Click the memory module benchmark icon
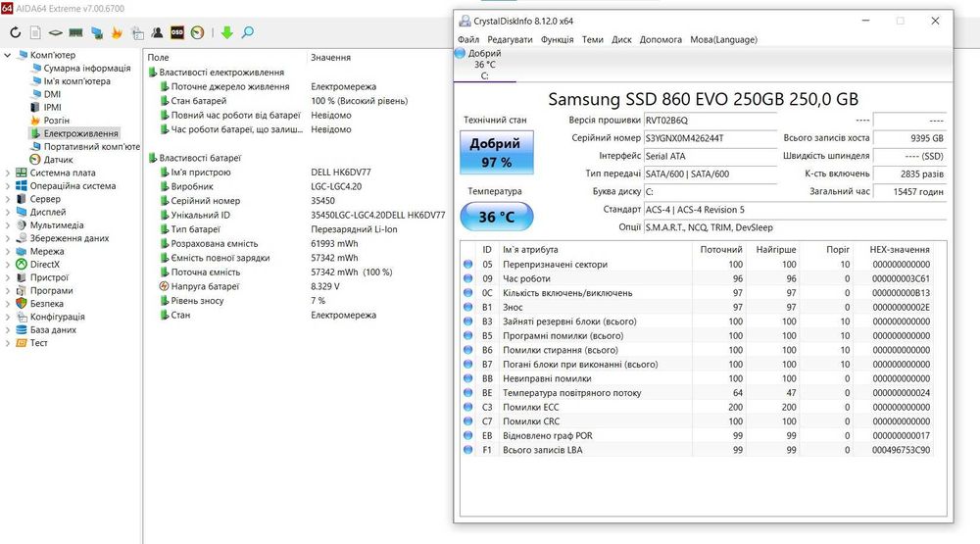The height and width of the screenshot is (544, 980). click(75, 32)
